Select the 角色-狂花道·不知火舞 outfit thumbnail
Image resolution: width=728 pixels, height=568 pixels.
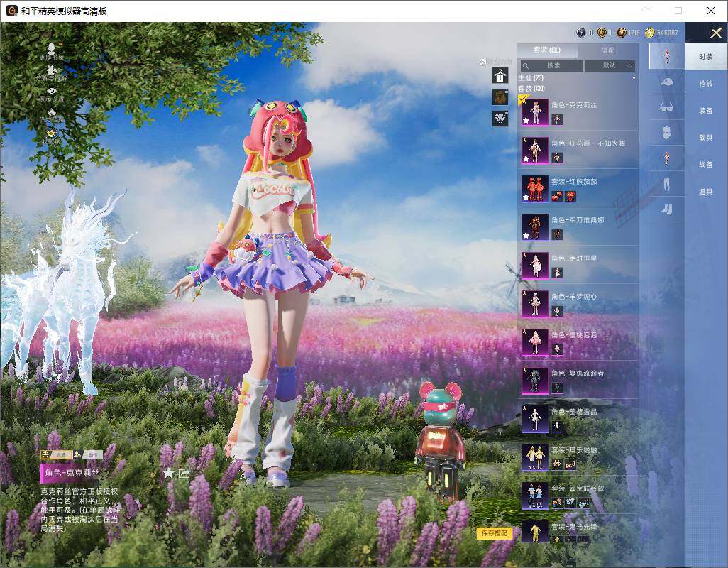(x=534, y=151)
